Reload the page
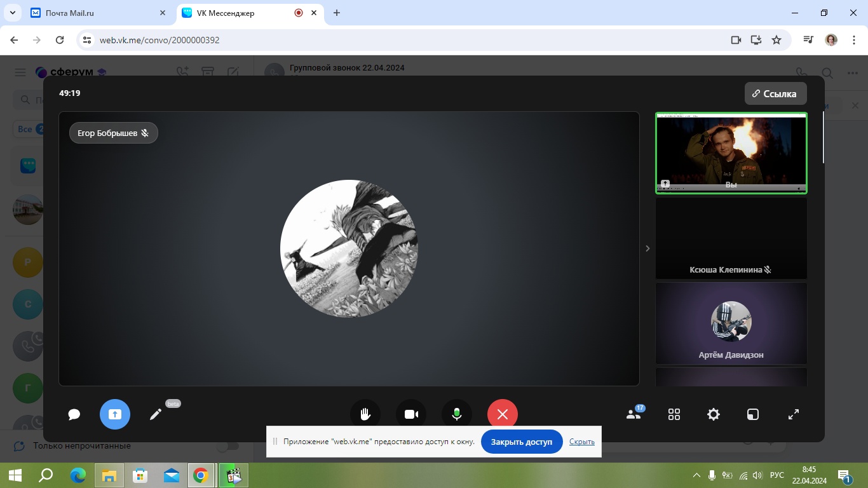This screenshot has height=488, width=868. point(60,40)
